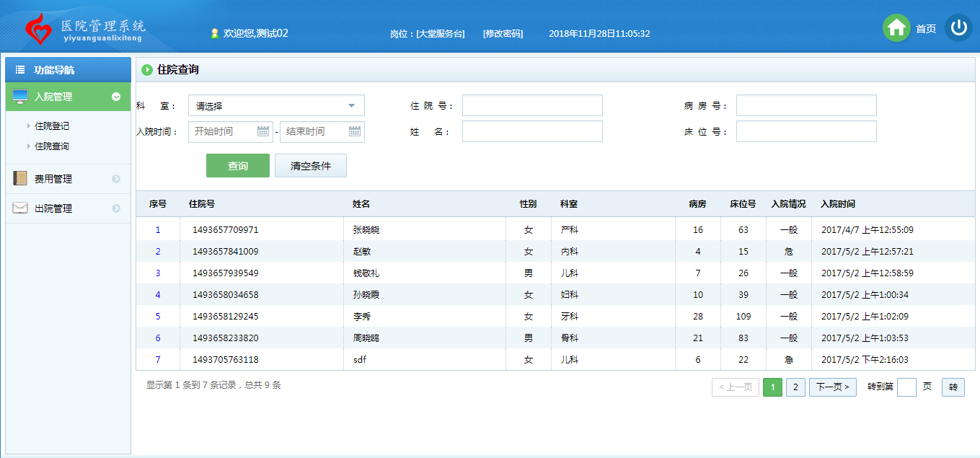
Task: Focus the 病房号 input field
Action: (x=806, y=105)
